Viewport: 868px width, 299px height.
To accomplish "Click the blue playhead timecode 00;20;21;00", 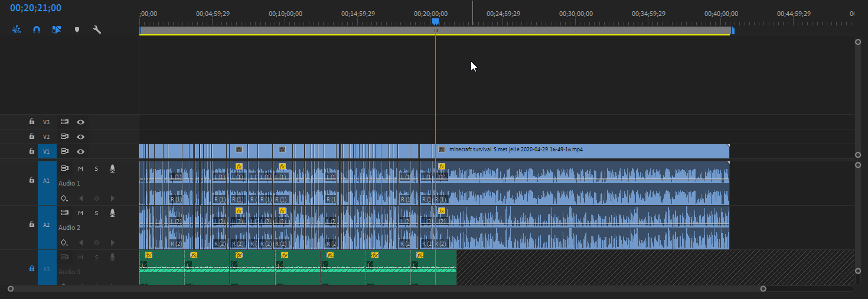I will coord(35,8).
